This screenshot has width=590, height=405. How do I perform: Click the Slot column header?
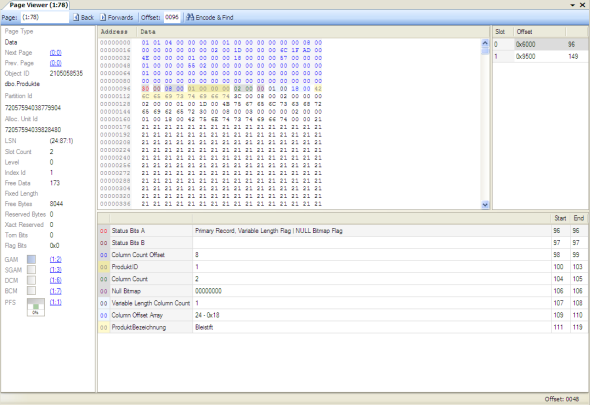pyautogui.click(x=503, y=32)
